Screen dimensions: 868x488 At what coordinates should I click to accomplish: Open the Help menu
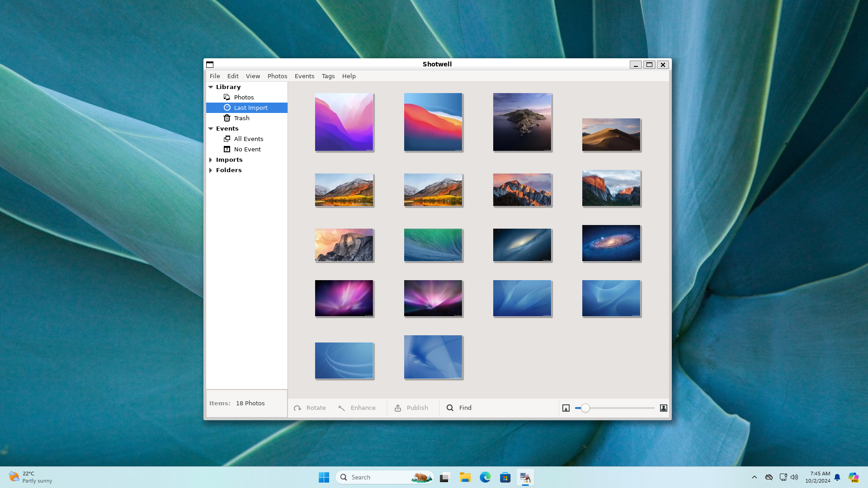(349, 76)
